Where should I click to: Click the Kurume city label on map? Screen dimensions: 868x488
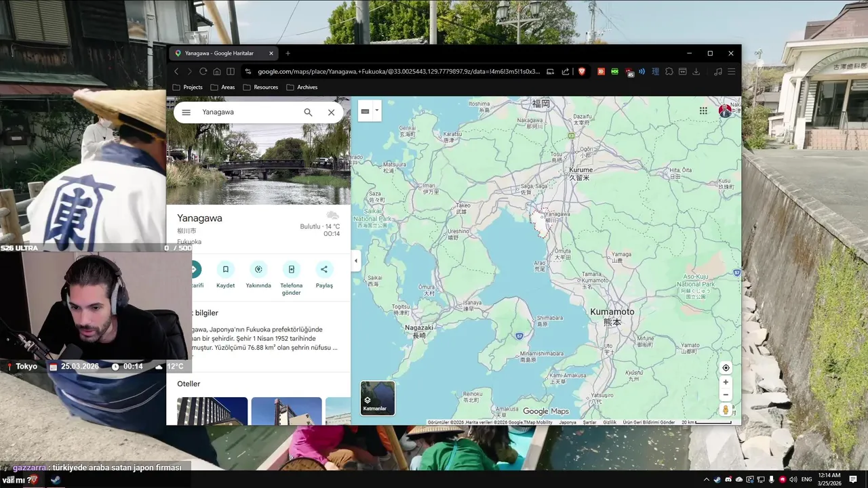point(580,173)
